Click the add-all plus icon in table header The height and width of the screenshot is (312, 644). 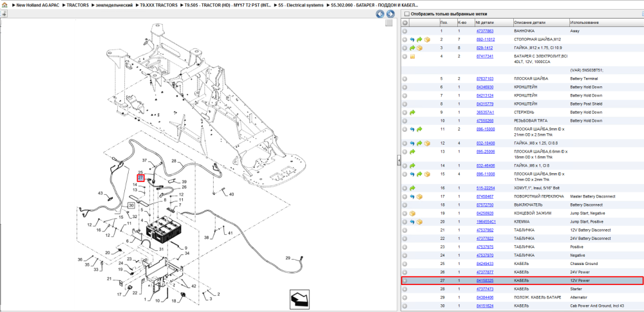click(405, 23)
